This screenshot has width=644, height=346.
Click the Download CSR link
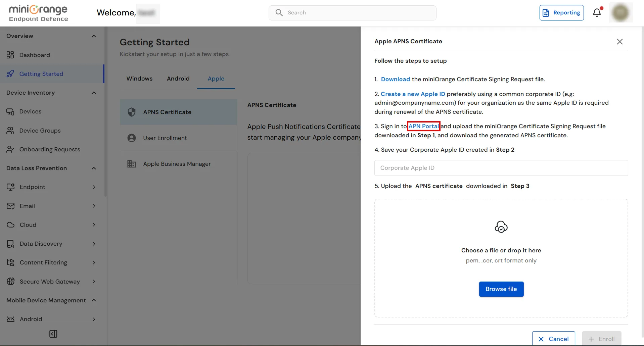point(395,79)
